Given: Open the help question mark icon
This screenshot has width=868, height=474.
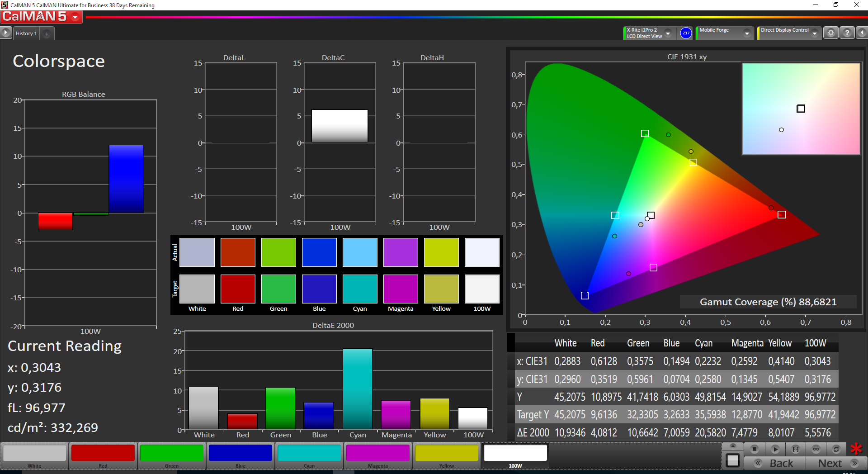Looking at the screenshot, I should tap(847, 33).
